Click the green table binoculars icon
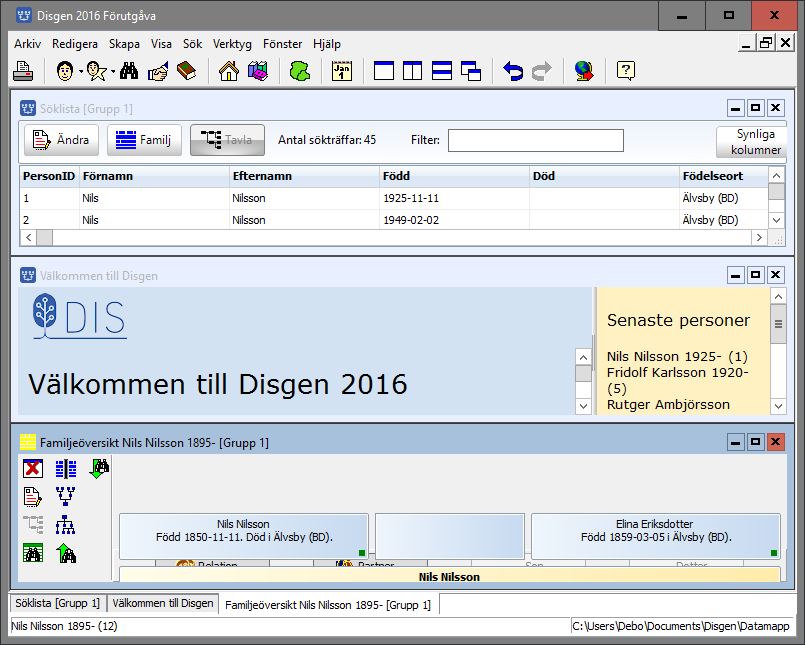The width and height of the screenshot is (805, 645). click(33, 554)
